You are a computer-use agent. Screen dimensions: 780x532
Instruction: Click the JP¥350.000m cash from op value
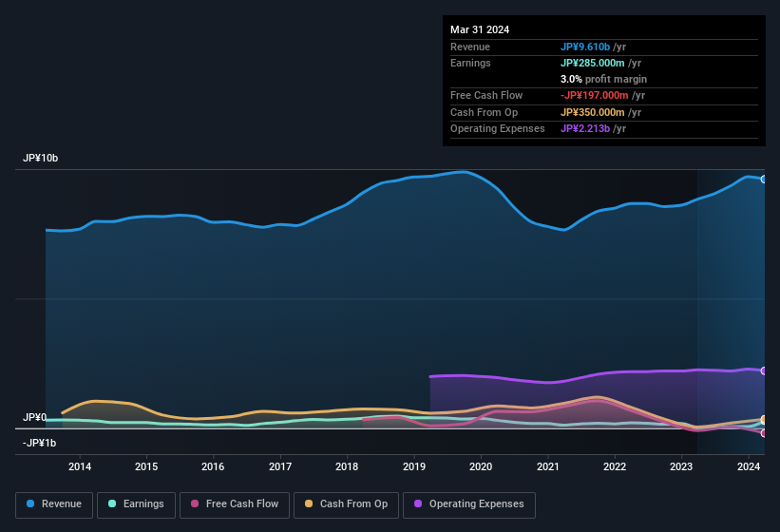[593, 112]
